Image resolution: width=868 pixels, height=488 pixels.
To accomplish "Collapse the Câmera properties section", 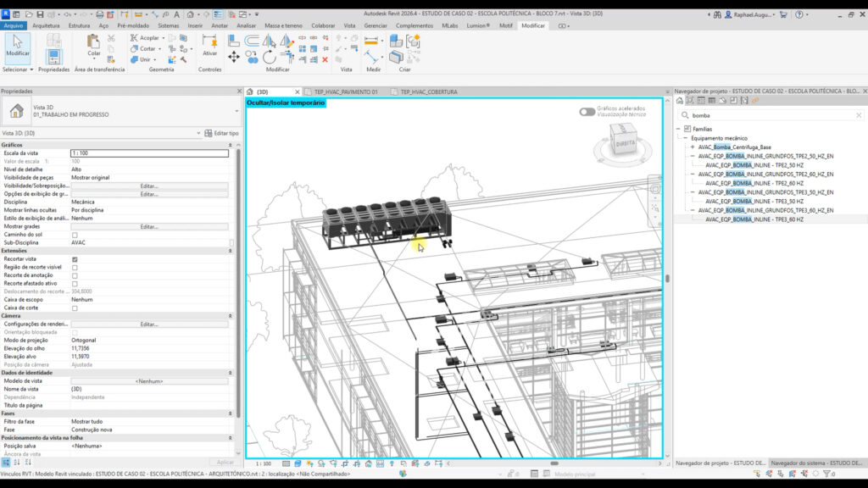I will (x=231, y=316).
